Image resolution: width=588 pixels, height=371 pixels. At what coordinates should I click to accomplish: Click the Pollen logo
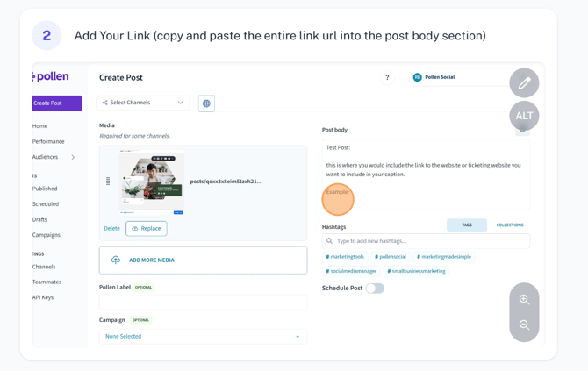click(50, 76)
